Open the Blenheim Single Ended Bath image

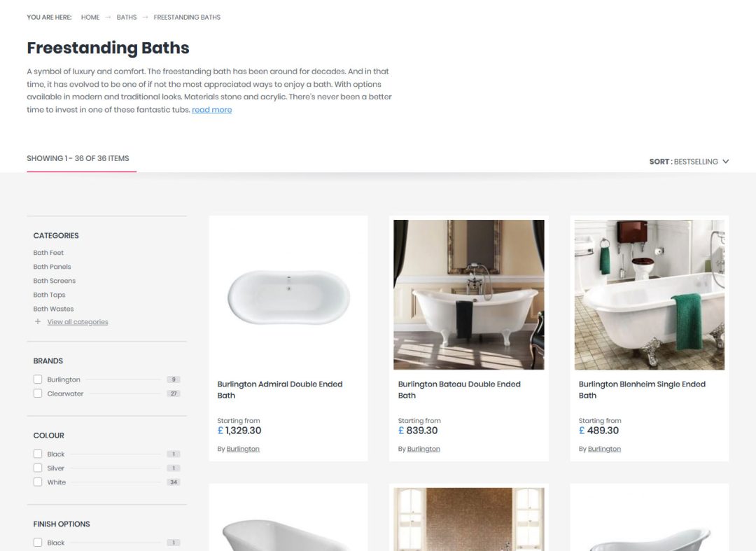[x=650, y=295]
